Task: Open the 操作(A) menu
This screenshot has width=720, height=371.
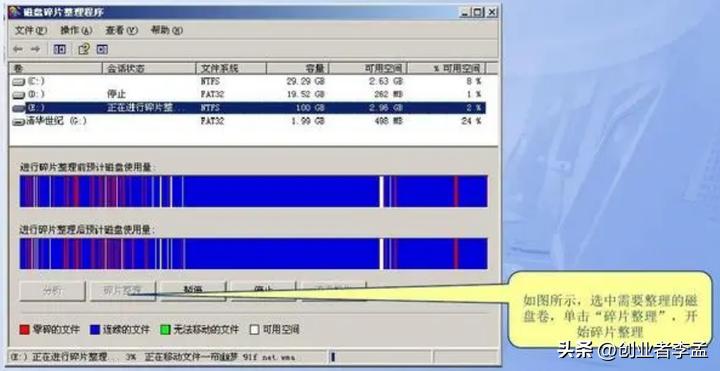Action: [x=76, y=30]
